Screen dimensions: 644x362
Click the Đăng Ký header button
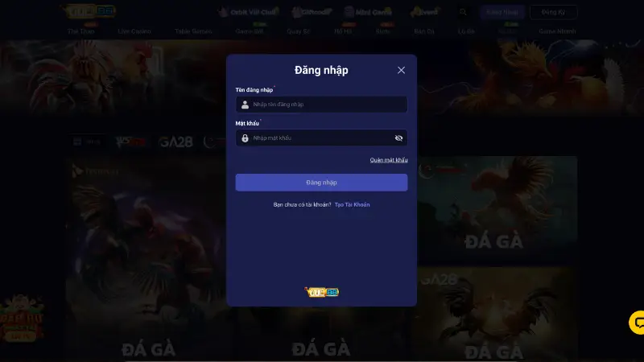[553, 12]
